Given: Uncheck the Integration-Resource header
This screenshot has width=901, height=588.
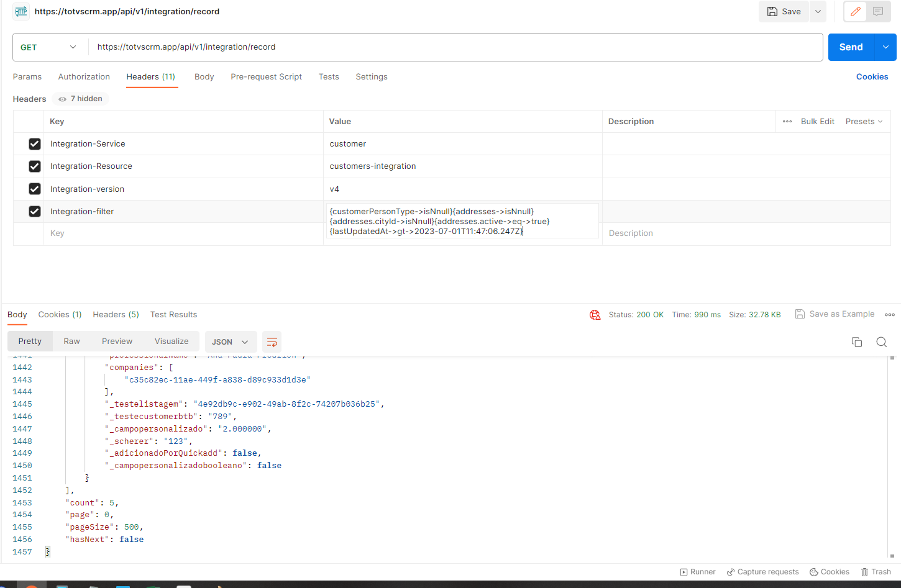Looking at the screenshot, I should pyautogui.click(x=35, y=166).
